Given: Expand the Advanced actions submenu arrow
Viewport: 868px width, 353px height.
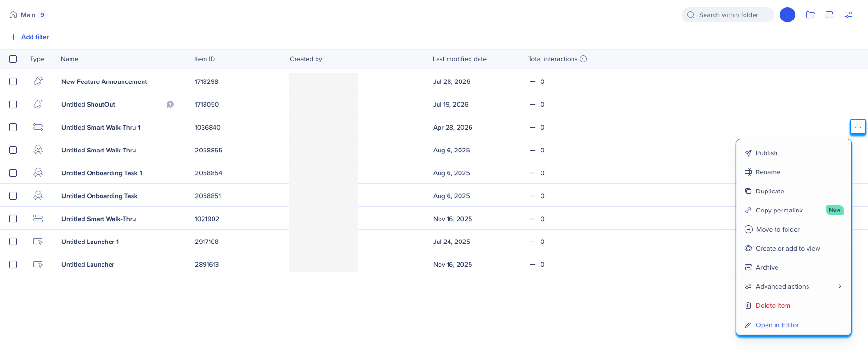Looking at the screenshot, I should pyautogui.click(x=840, y=286).
